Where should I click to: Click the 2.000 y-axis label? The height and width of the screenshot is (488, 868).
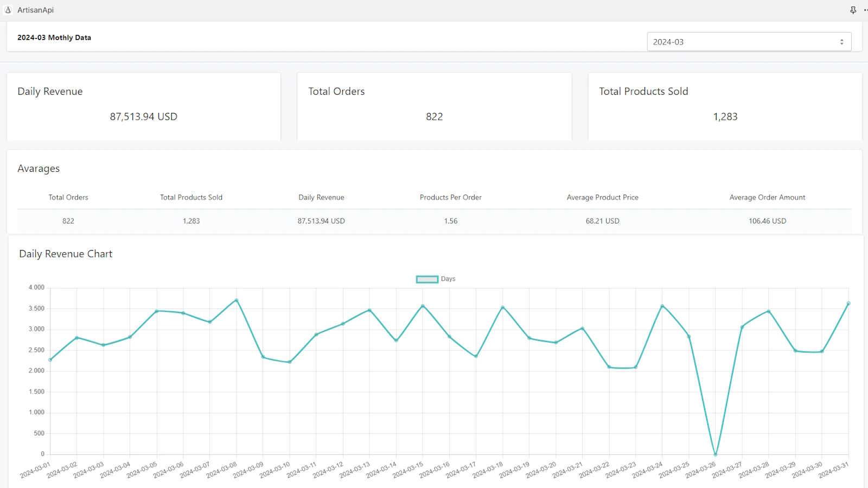tap(36, 371)
